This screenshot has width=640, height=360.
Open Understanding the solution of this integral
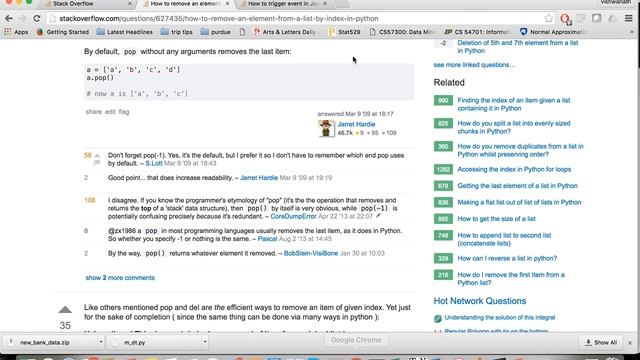click(x=500, y=317)
